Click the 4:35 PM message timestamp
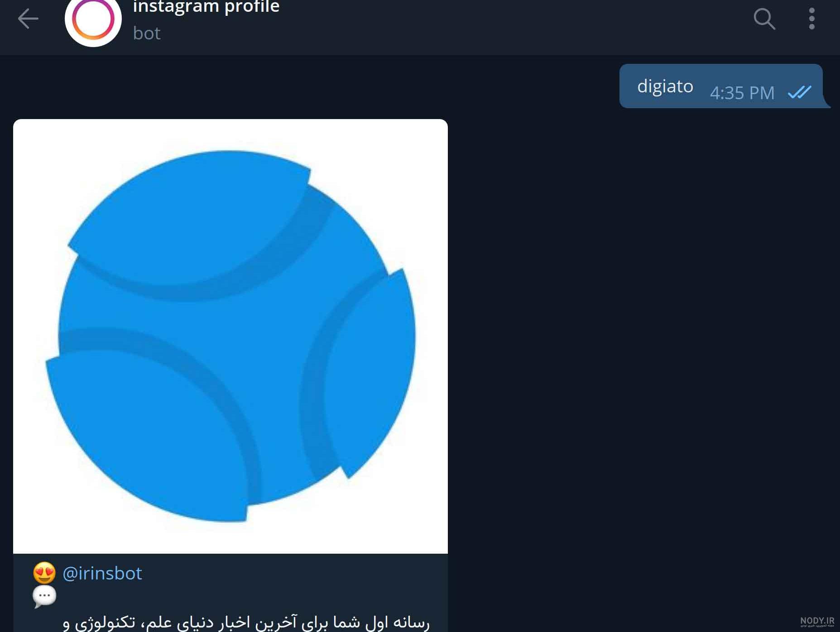 742,93
